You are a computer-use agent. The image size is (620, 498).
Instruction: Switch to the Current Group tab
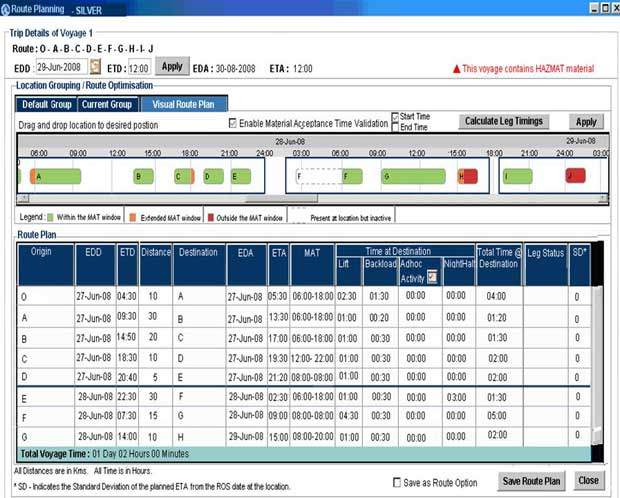point(106,104)
